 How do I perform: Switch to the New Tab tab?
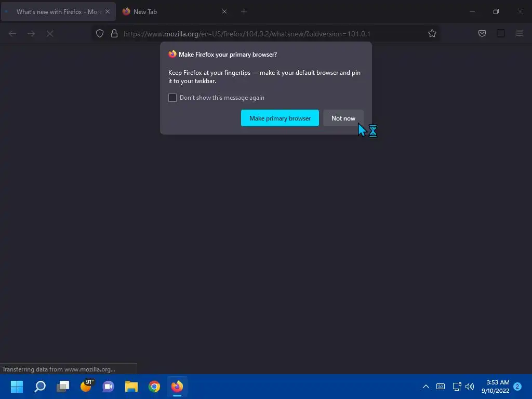click(x=175, y=12)
